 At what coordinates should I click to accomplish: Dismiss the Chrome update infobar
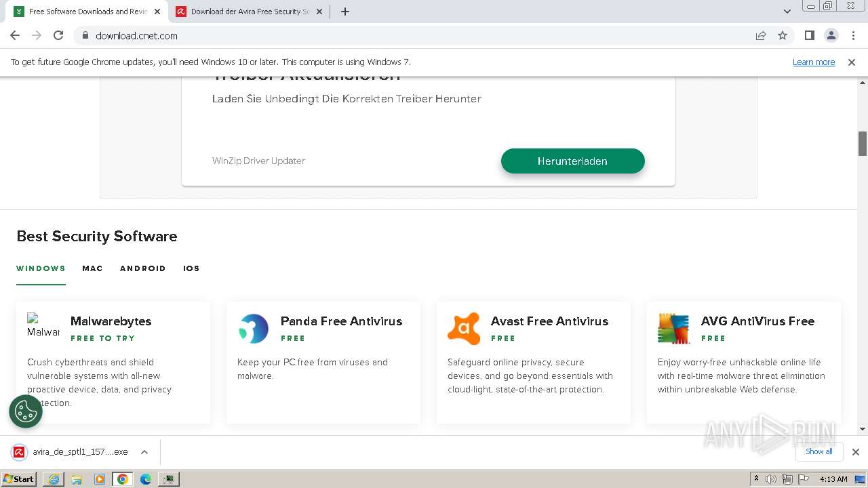[x=852, y=62]
